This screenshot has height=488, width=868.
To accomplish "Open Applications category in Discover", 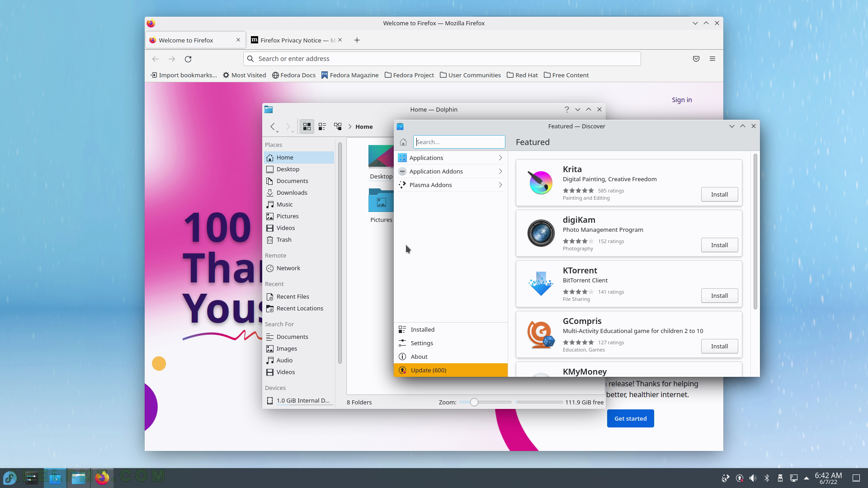I will [451, 158].
